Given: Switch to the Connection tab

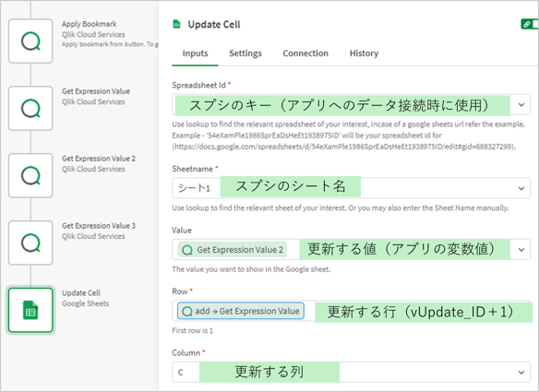Looking at the screenshot, I should pyautogui.click(x=305, y=53).
